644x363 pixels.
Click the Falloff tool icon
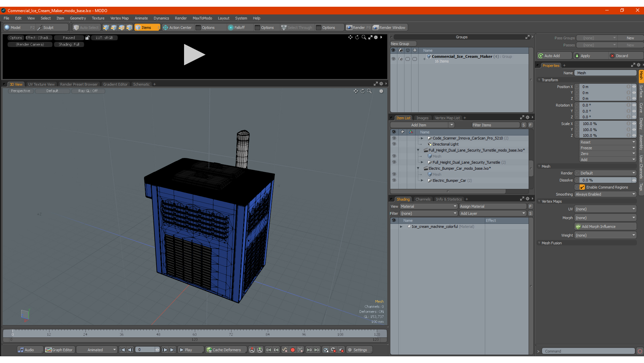230,28
